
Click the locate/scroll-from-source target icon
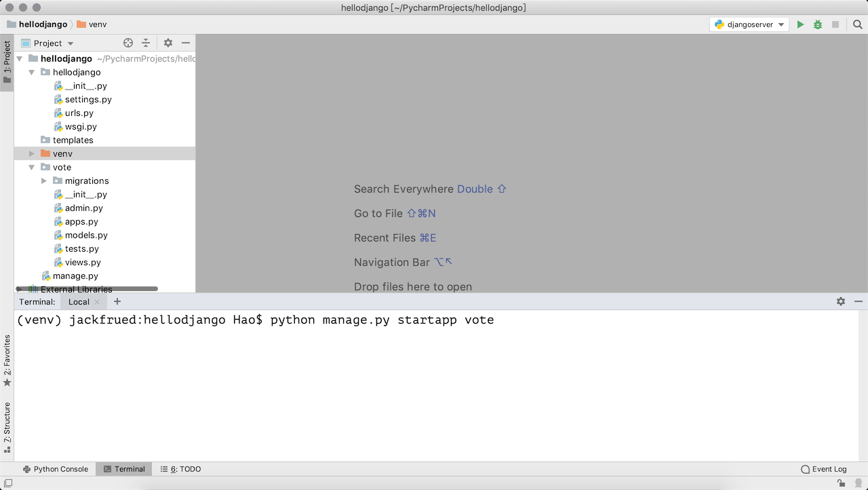pos(128,43)
